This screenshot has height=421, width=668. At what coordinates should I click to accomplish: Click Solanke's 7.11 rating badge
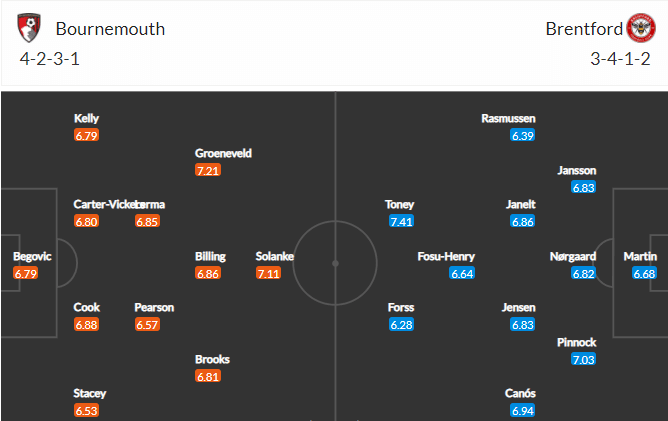(x=268, y=273)
